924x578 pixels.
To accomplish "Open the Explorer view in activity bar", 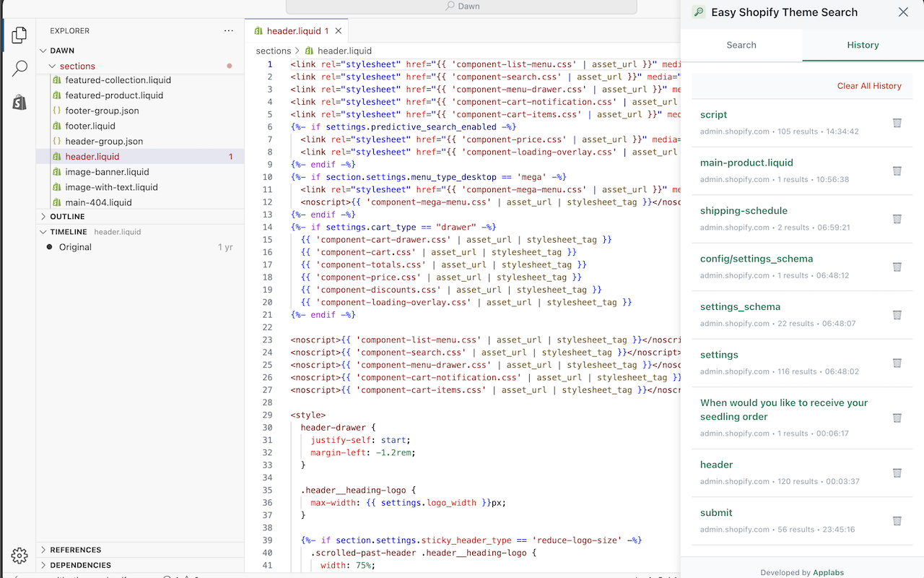I will tap(19, 34).
